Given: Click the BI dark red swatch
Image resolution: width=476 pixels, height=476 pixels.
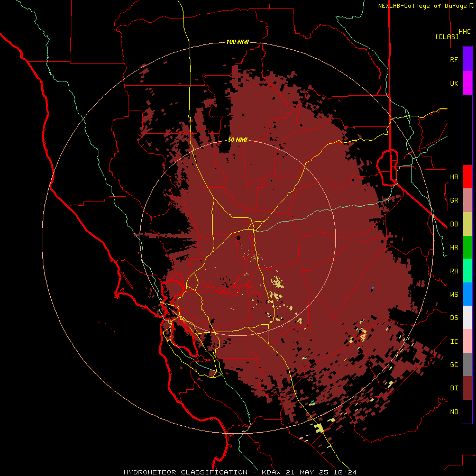Looking at the screenshot, I should [x=467, y=388].
